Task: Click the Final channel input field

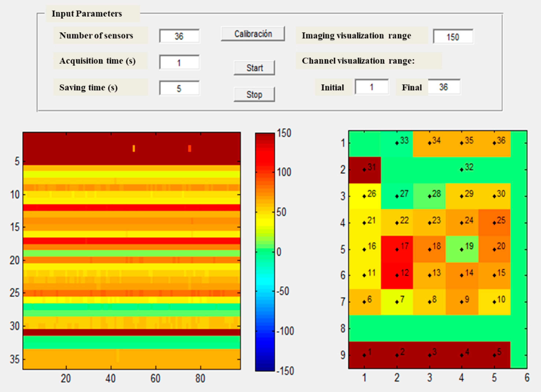Action: coord(444,87)
